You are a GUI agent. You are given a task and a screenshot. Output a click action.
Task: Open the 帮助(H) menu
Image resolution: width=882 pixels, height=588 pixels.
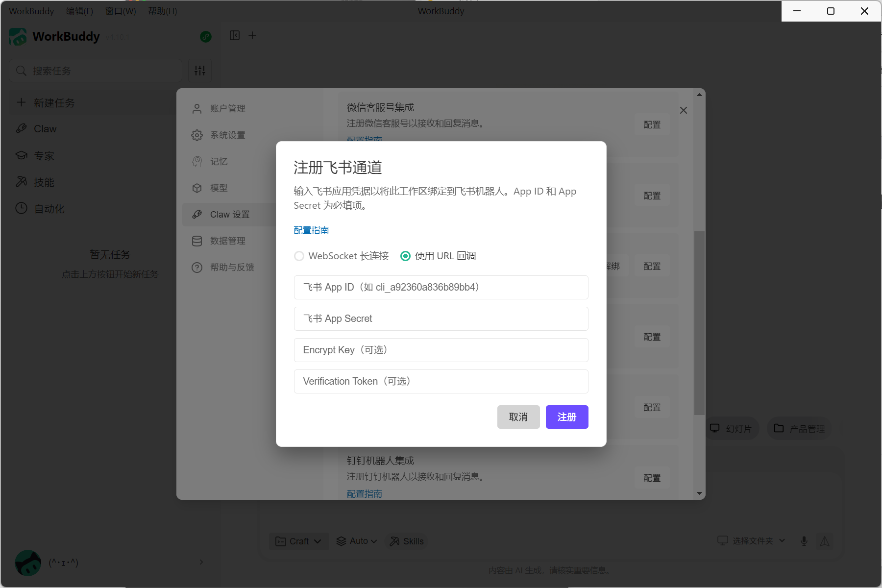[162, 11]
